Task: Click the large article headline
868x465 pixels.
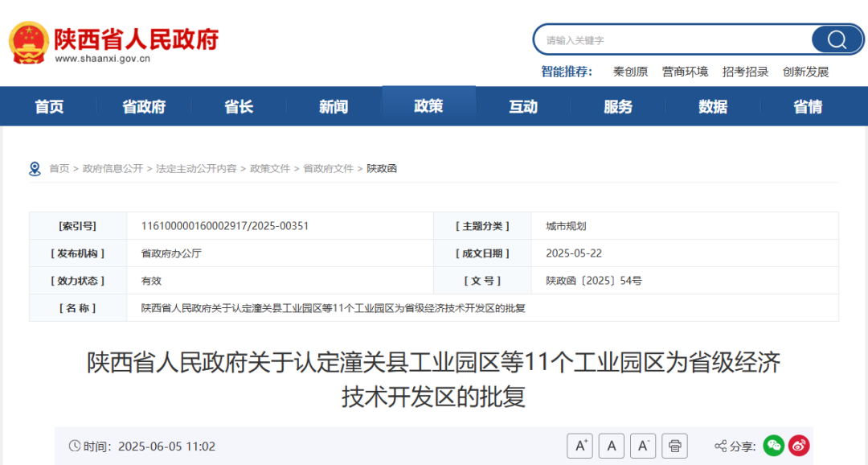Action: click(x=433, y=380)
